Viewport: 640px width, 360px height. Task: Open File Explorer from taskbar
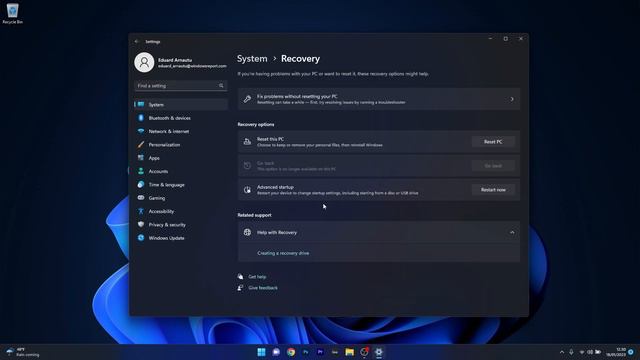tap(350, 352)
